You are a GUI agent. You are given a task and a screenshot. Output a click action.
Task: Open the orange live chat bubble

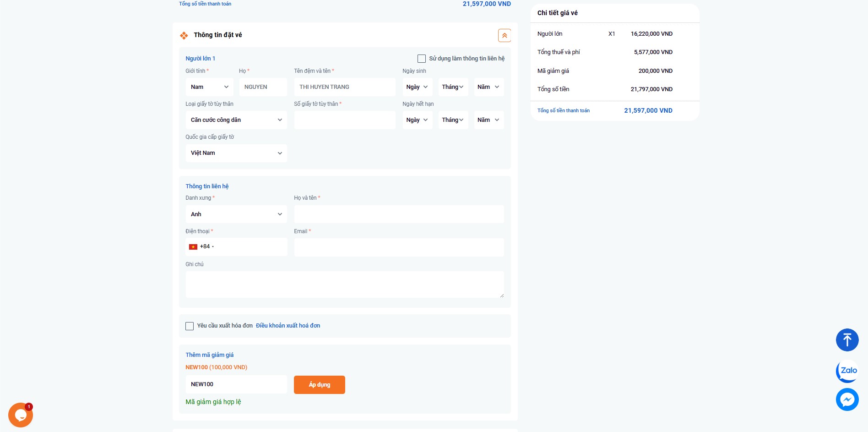point(21,415)
